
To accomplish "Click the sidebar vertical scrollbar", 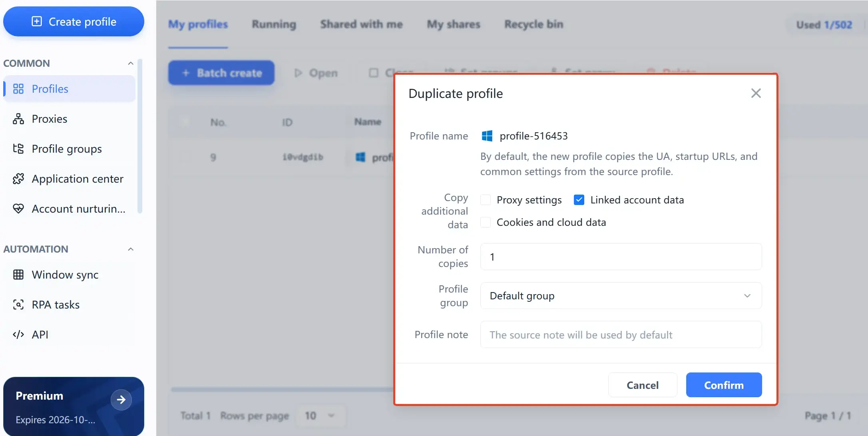I will pos(140,136).
